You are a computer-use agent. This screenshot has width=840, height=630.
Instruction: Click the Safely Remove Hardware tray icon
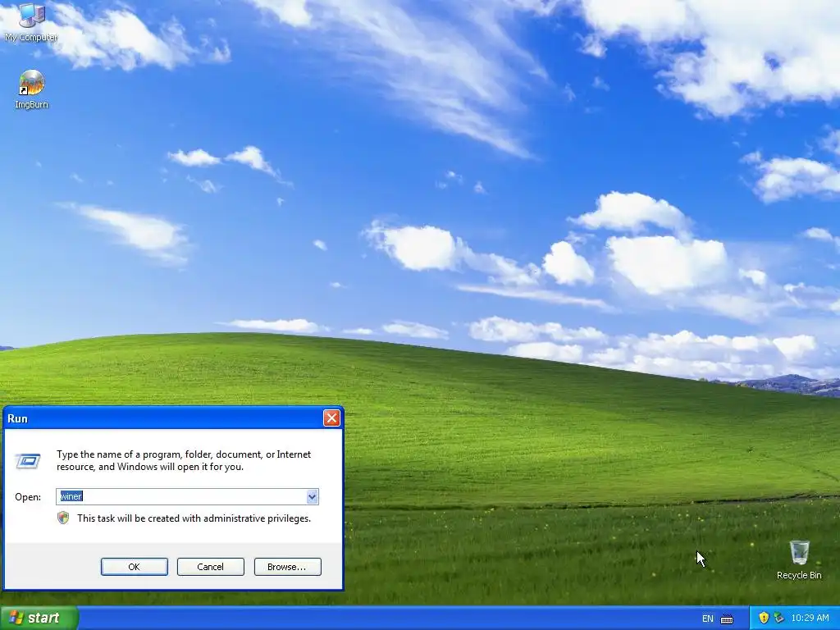point(779,618)
